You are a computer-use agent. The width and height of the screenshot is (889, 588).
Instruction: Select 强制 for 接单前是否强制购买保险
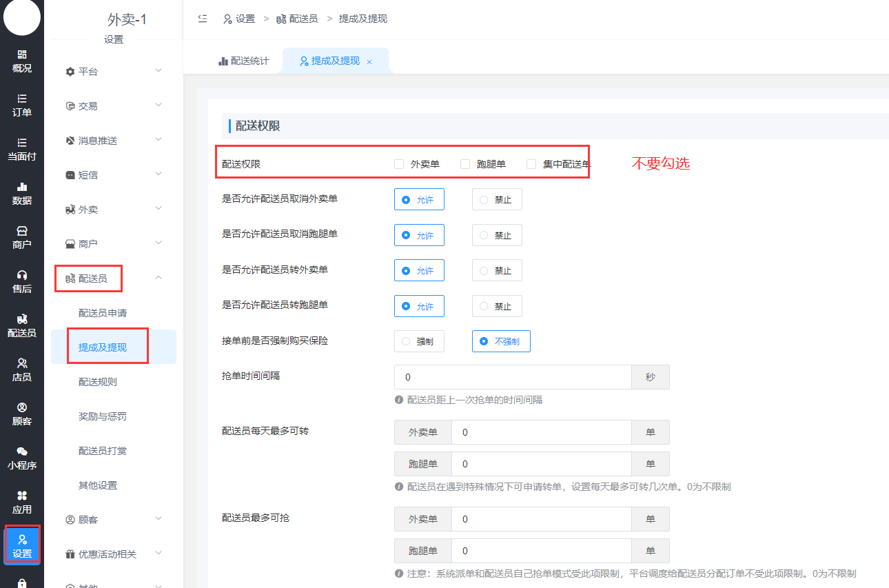tap(419, 341)
